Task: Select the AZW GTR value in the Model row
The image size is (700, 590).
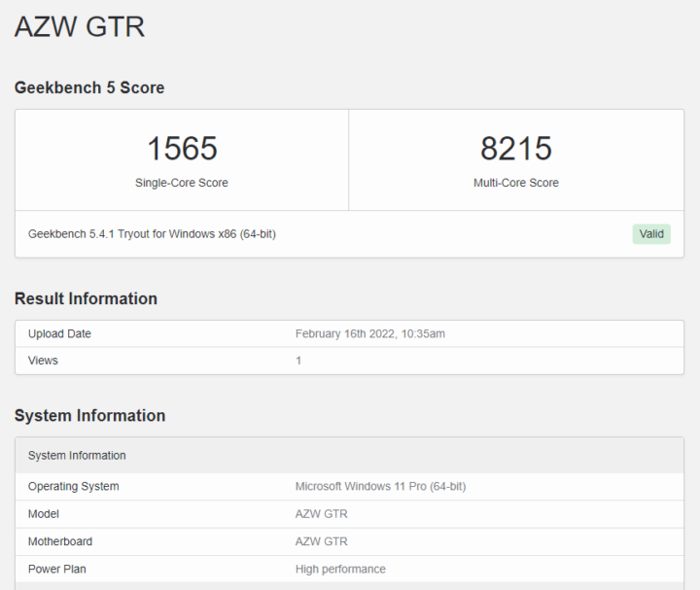Action: coord(322,514)
